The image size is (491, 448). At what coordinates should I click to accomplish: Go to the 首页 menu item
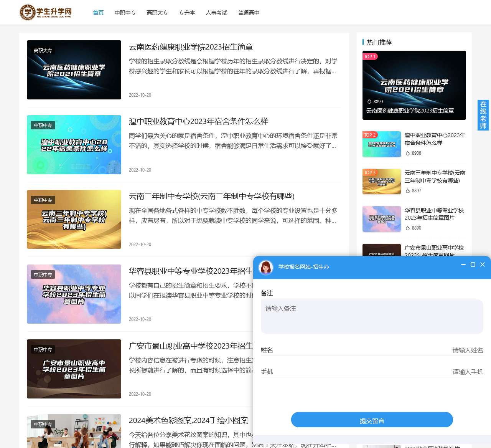coord(99,13)
